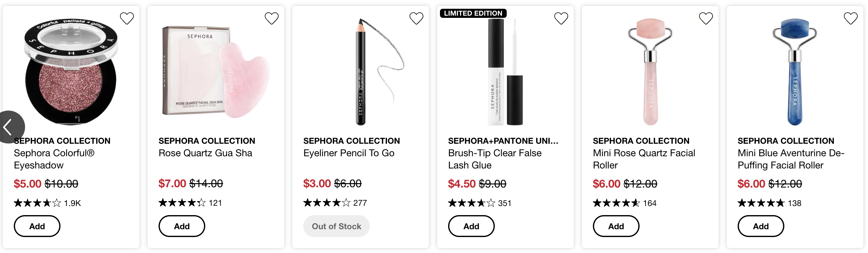
Task: Click the LIMITED EDITION badge
Action: [x=473, y=13]
